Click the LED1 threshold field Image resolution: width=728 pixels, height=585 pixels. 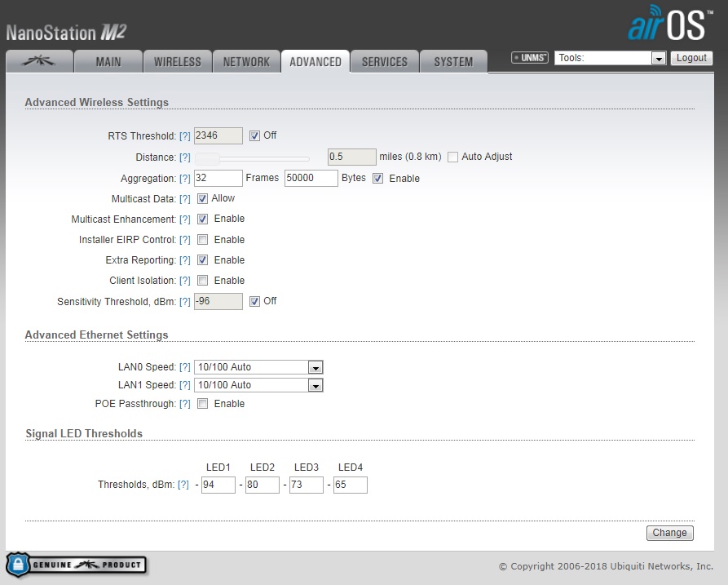click(218, 485)
